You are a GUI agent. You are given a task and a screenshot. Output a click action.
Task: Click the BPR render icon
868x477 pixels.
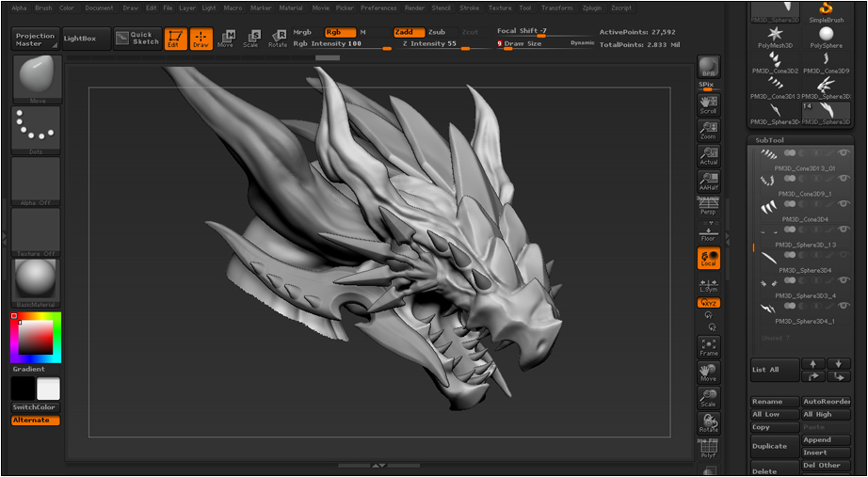(709, 67)
